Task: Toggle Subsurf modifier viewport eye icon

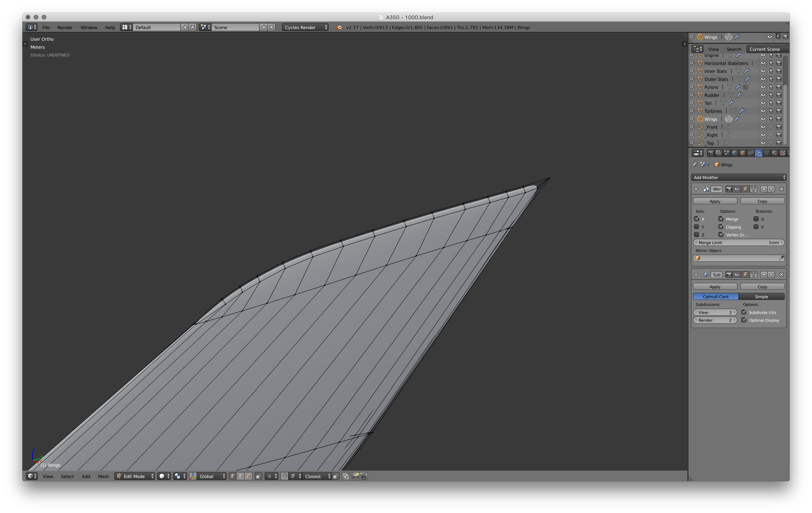Action: point(737,274)
